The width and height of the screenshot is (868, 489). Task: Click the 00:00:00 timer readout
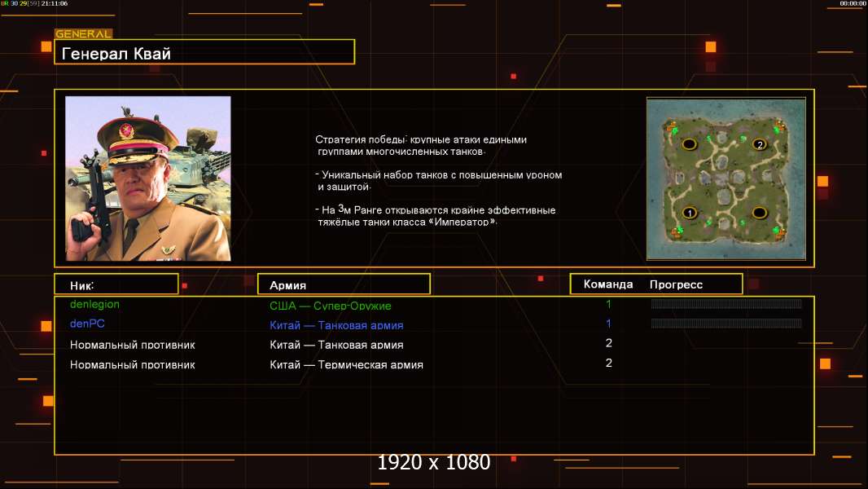(x=853, y=3)
